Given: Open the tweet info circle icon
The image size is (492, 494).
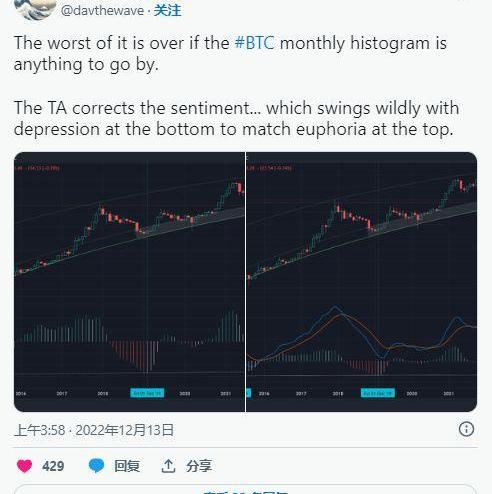Looking at the screenshot, I should [x=466, y=429].
